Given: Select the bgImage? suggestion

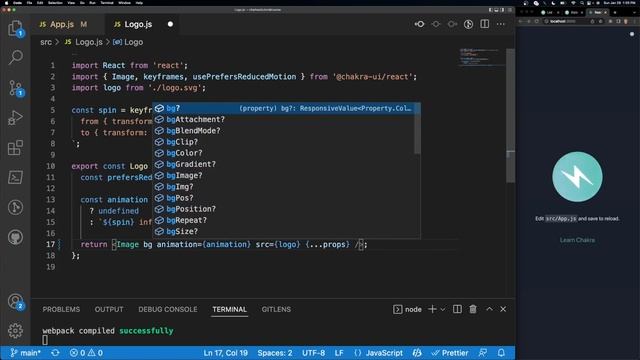Looking at the screenshot, I should 283,176.
